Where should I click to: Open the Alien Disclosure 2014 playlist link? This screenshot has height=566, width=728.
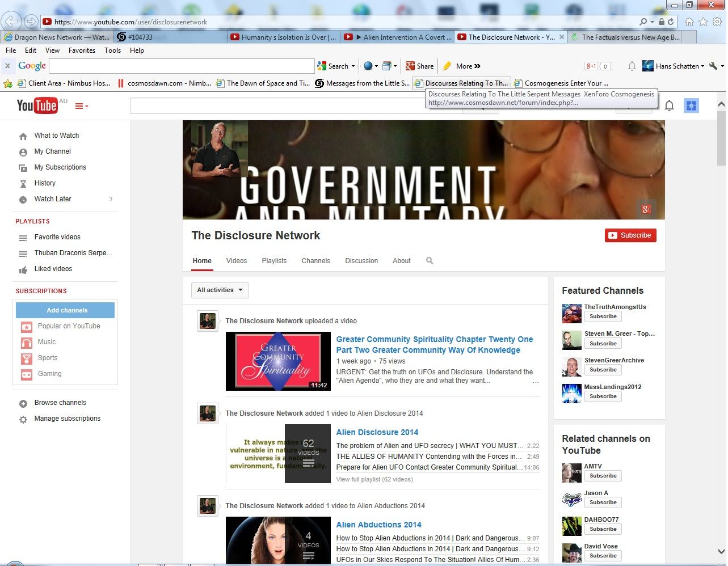[377, 432]
